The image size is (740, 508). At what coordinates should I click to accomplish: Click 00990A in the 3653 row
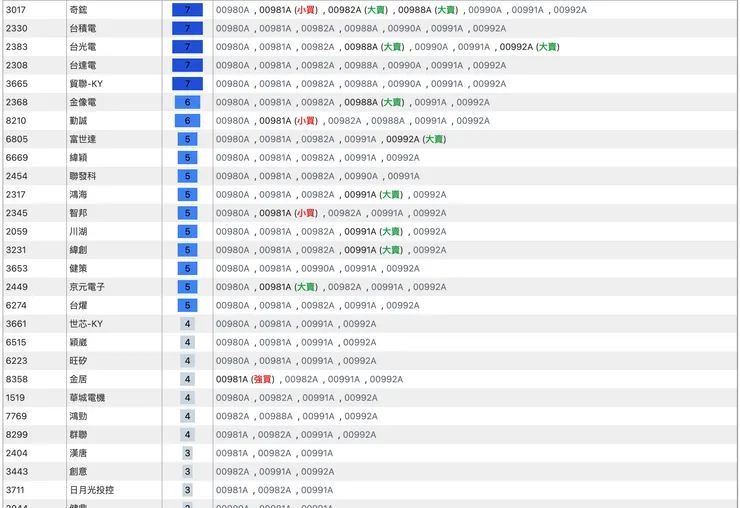[x=318, y=268]
